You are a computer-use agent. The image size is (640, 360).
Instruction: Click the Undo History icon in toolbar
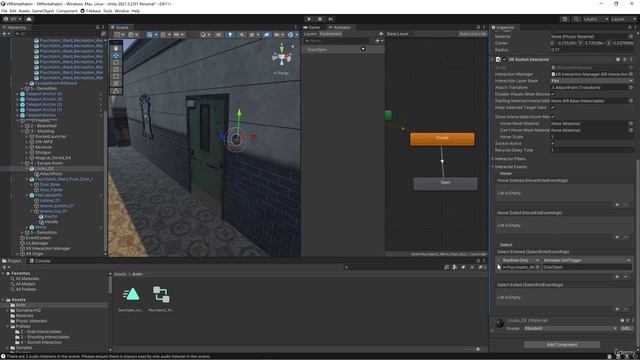click(x=565, y=19)
